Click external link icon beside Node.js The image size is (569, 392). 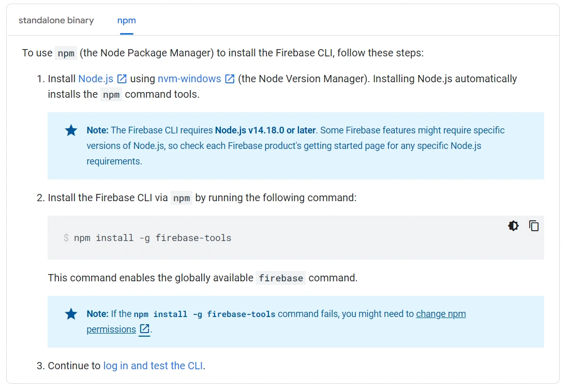(x=122, y=79)
